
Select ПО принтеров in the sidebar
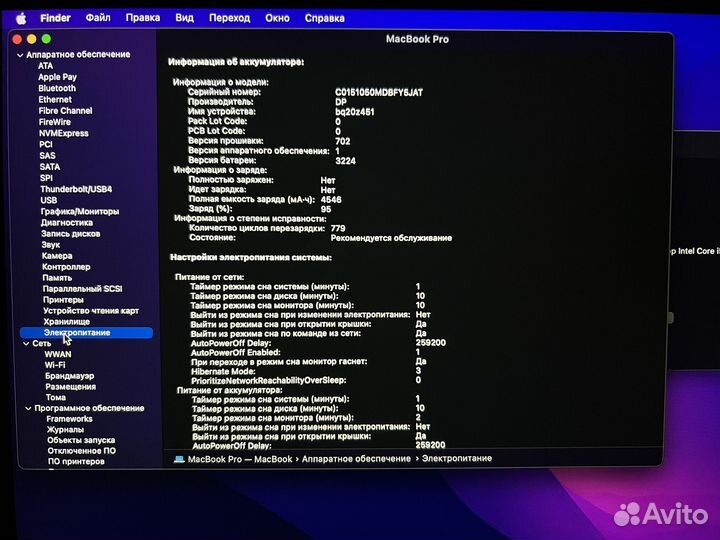point(76,461)
